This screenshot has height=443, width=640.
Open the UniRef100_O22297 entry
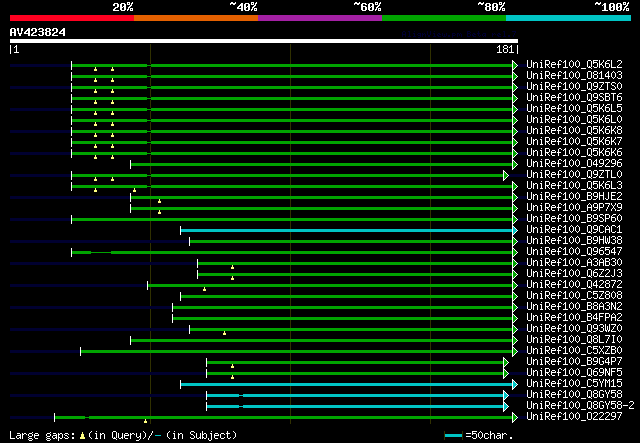574,417
